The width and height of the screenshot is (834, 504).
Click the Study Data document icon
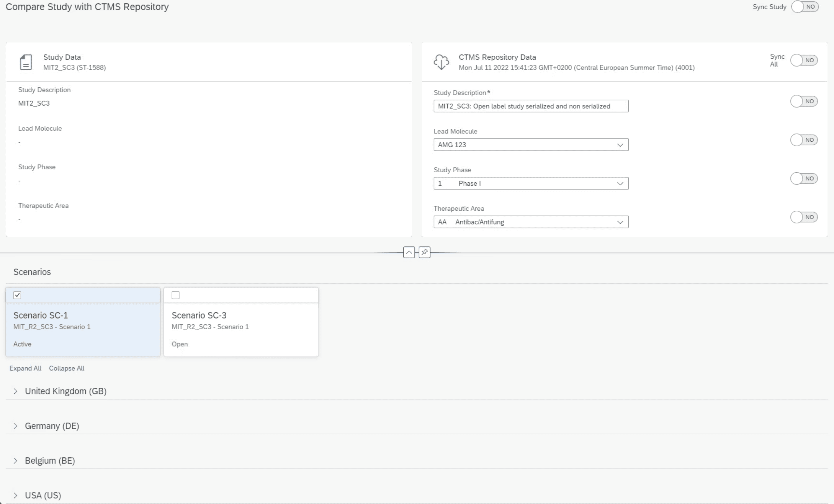[x=26, y=62]
